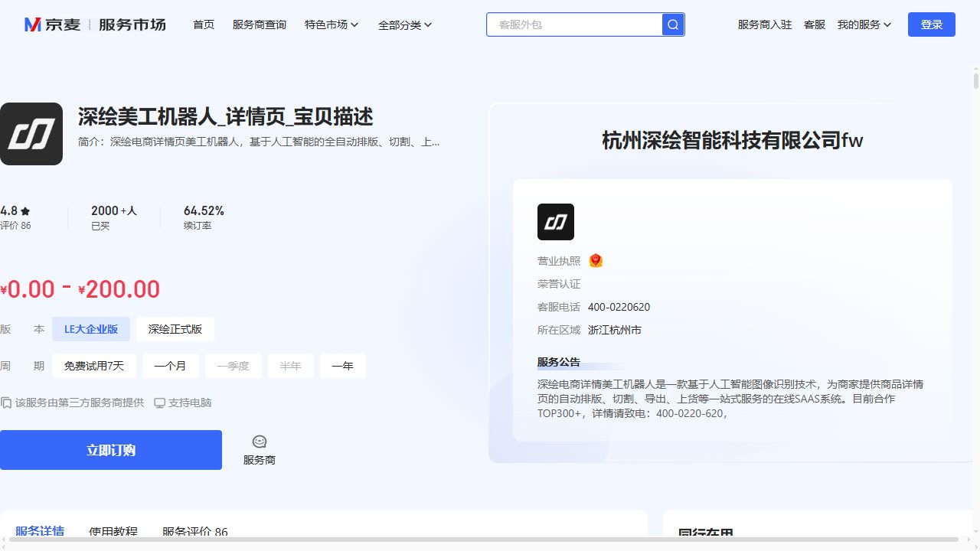This screenshot has height=551, width=980.
Task: Click the 立即订购 button
Action: click(111, 450)
